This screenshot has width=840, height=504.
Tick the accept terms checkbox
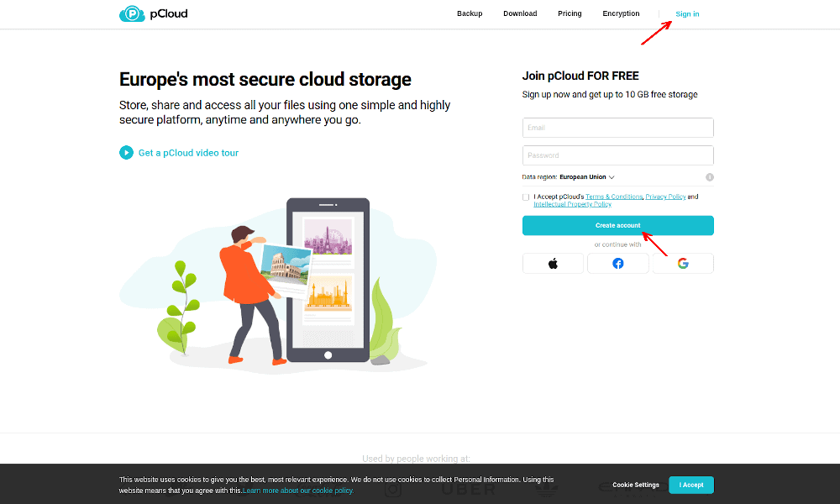[526, 197]
